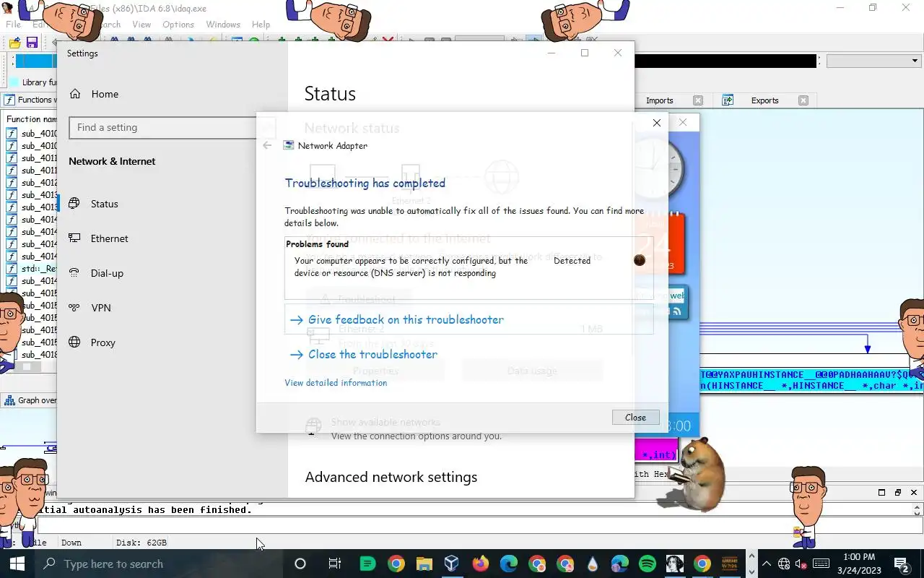Show hidden system tray icons
924x578 pixels.
(767, 564)
